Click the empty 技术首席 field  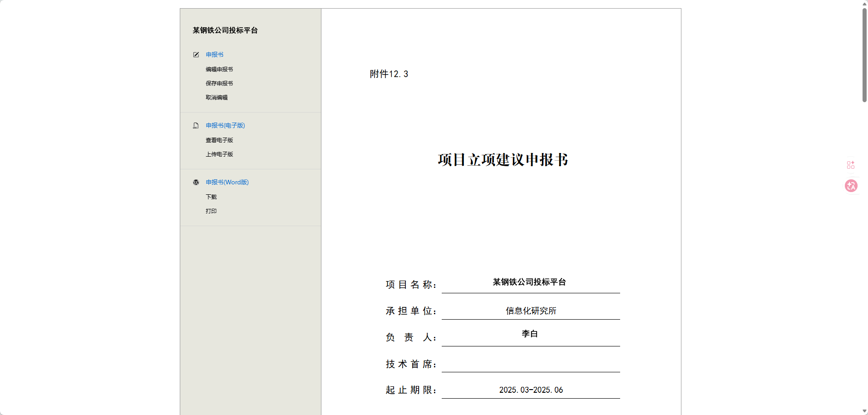[x=531, y=363]
